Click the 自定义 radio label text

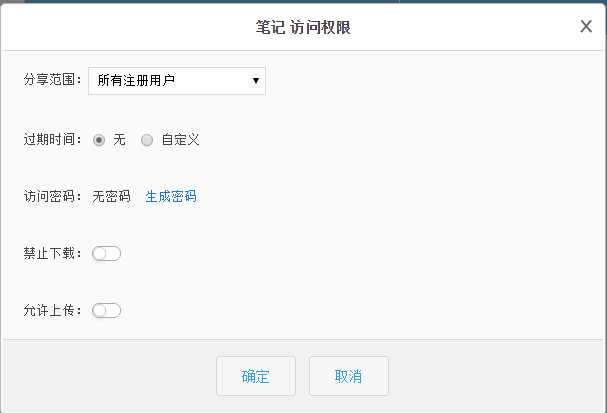pyautogui.click(x=180, y=140)
